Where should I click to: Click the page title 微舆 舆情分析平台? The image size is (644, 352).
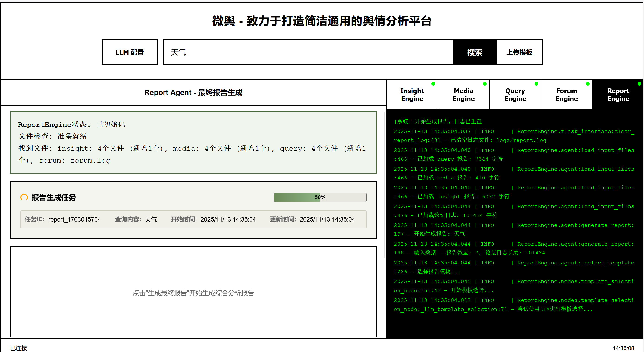point(322,21)
